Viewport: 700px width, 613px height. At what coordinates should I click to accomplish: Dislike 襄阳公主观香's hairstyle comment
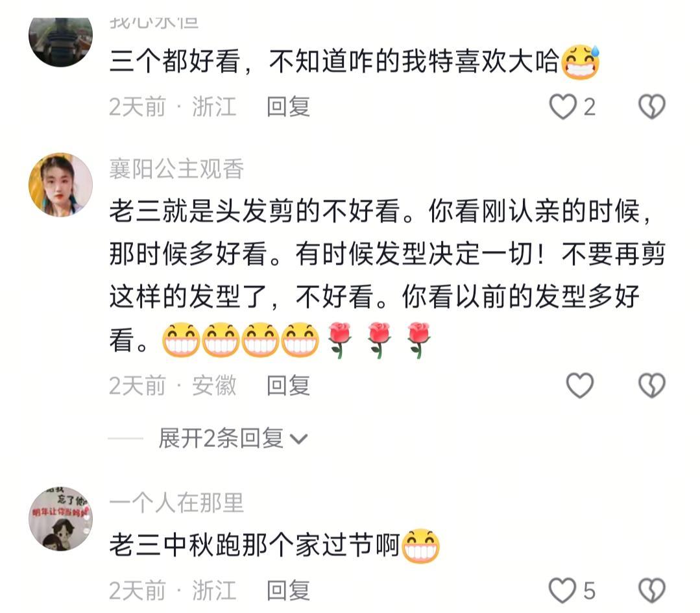tap(652, 385)
